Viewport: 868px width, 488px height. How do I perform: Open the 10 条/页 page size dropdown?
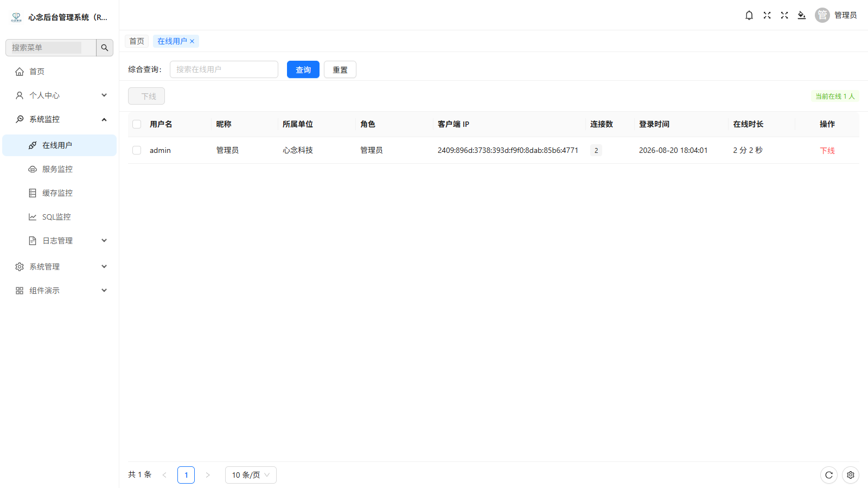(x=251, y=475)
